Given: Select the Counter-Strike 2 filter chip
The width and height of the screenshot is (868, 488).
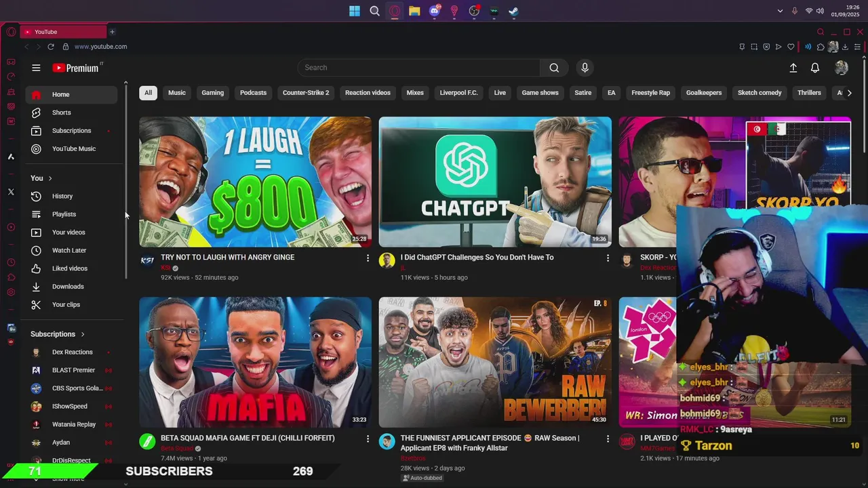Looking at the screenshot, I should (x=306, y=93).
